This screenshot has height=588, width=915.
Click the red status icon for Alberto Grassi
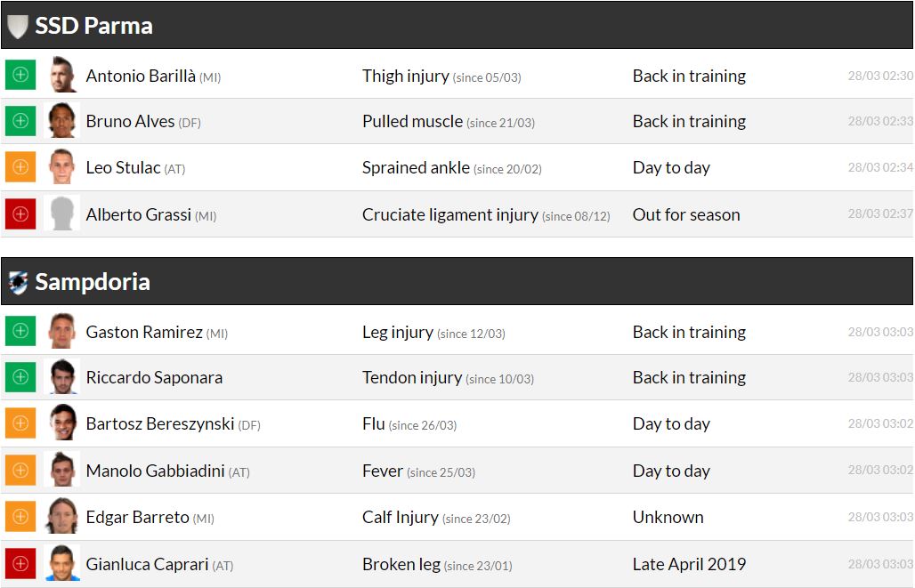tap(20, 213)
